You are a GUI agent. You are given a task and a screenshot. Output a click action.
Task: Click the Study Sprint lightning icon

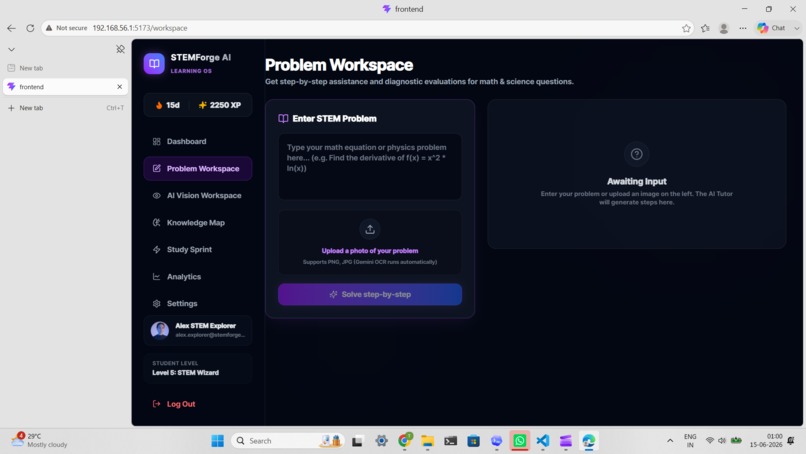point(156,249)
